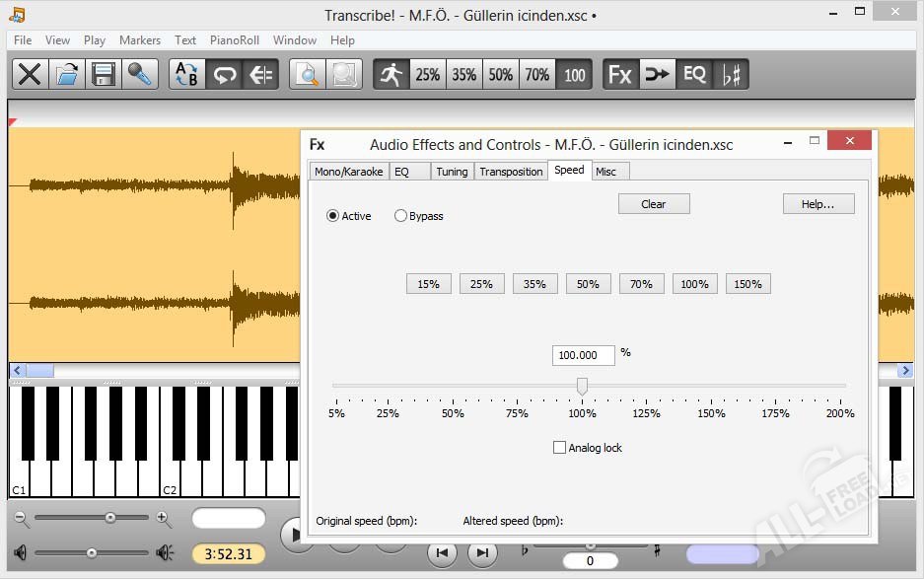Click the Fx audio effects toolbar icon

pos(620,74)
